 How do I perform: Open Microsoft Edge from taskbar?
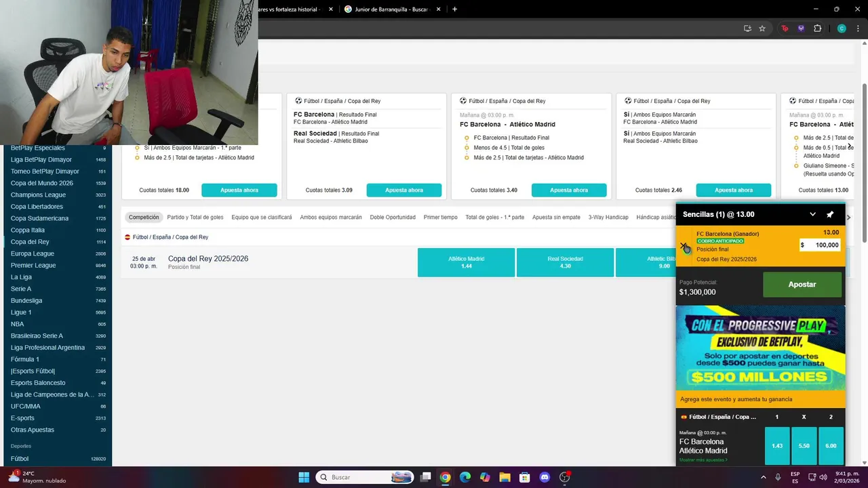pyautogui.click(x=465, y=477)
